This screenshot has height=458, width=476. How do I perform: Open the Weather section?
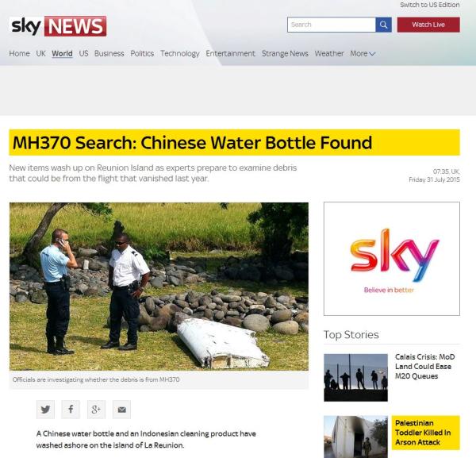pos(329,53)
